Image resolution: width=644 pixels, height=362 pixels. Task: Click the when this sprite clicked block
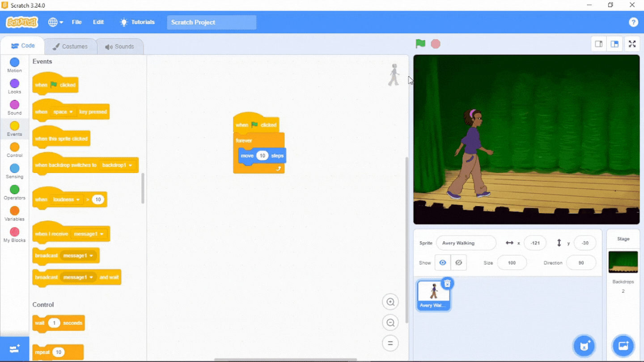click(61, 139)
